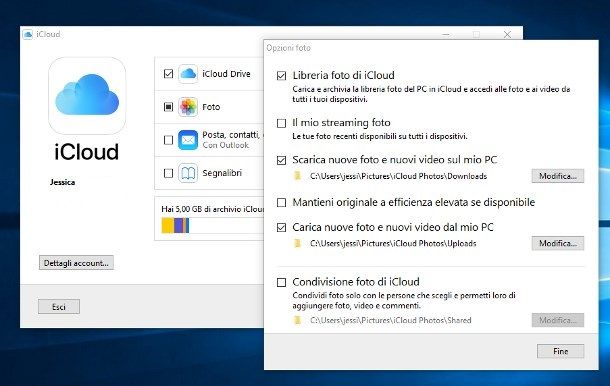Click the Esci button
The image size is (610, 386).
(x=59, y=307)
